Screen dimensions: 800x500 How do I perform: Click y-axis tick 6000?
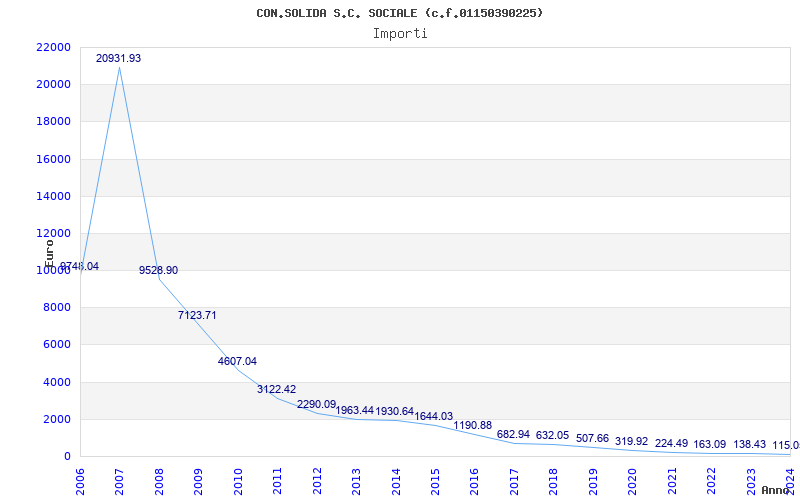click(x=57, y=345)
